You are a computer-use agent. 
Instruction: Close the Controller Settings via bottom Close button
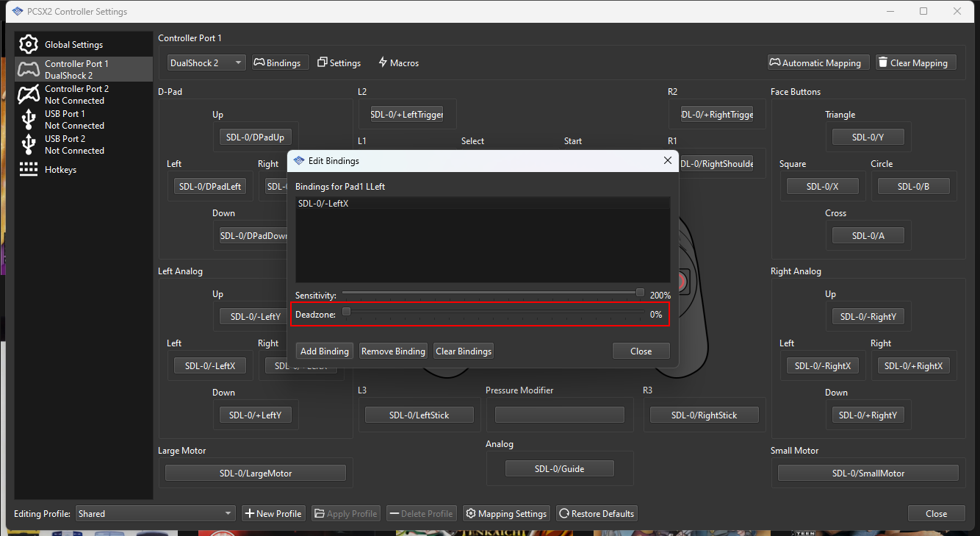click(x=936, y=513)
